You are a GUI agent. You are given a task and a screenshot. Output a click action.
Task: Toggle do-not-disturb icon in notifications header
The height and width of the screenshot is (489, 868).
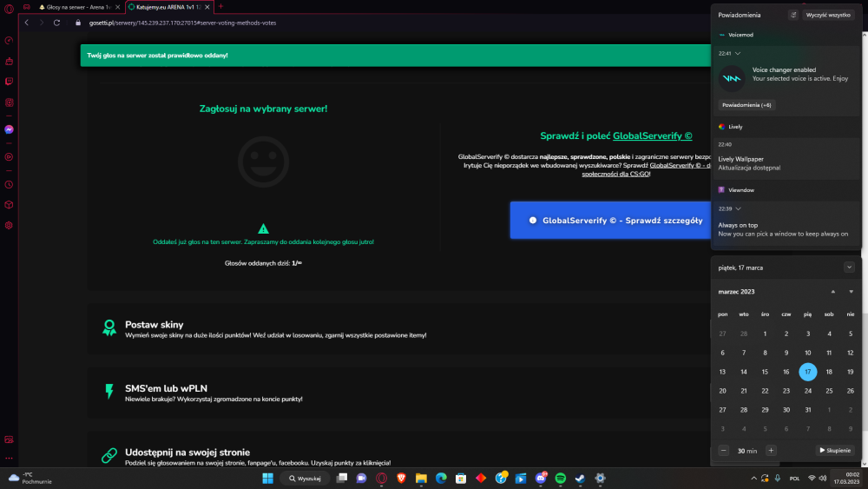[793, 15]
